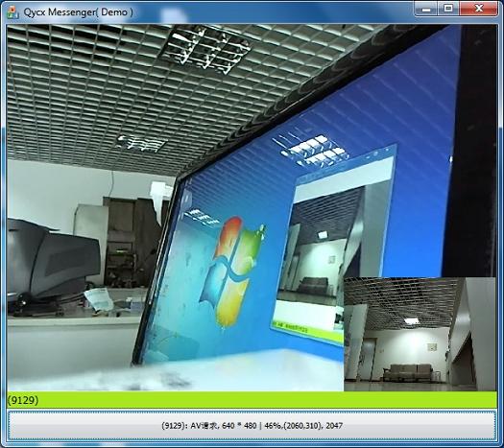Click the Qycx Messenger app icon in title bar
Screen dimensions: 504x448
[x=12, y=12]
